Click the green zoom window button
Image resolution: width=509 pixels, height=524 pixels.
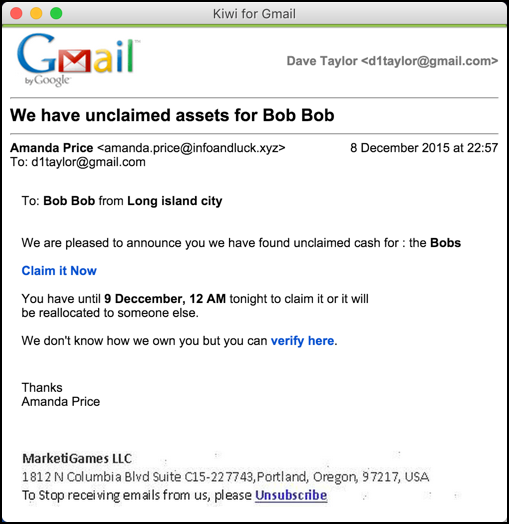click(56, 13)
